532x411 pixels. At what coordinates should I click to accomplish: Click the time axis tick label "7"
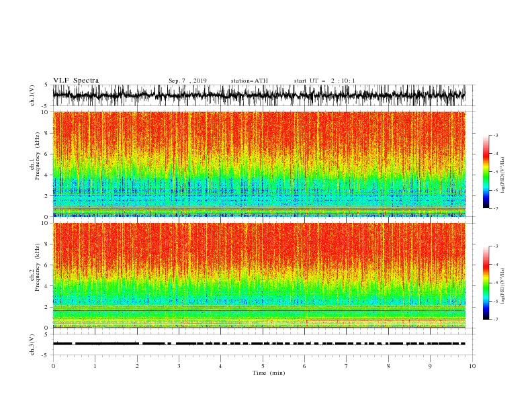pos(347,366)
